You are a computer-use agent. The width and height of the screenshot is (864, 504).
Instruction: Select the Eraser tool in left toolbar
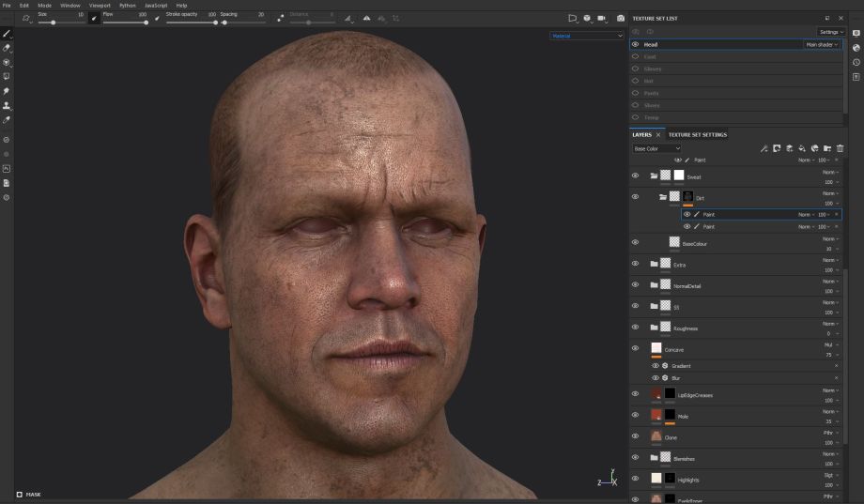click(7, 47)
